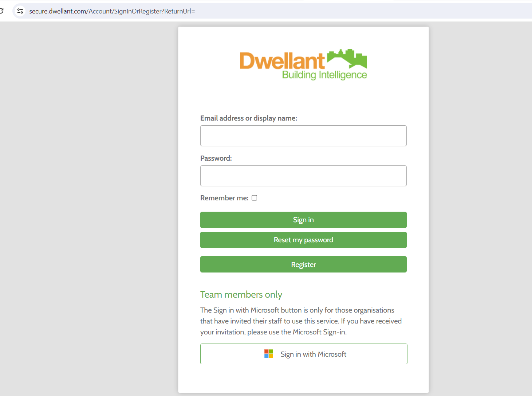Viewport: 532px width, 396px height.
Task: Click the Sign in button
Action: tap(303, 220)
